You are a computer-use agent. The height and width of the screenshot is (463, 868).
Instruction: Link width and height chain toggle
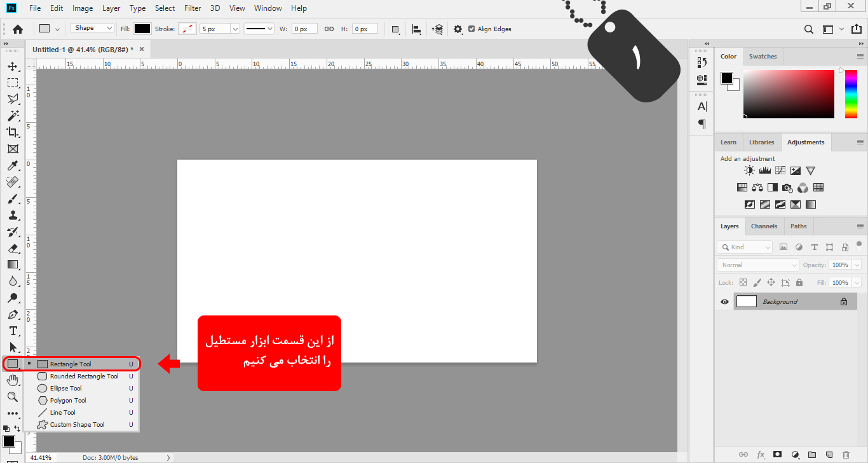pyautogui.click(x=329, y=29)
